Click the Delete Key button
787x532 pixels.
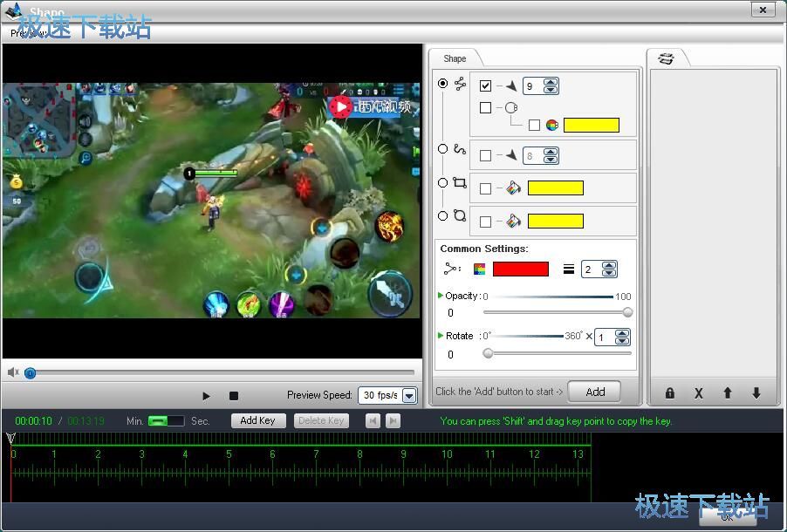pos(321,420)
